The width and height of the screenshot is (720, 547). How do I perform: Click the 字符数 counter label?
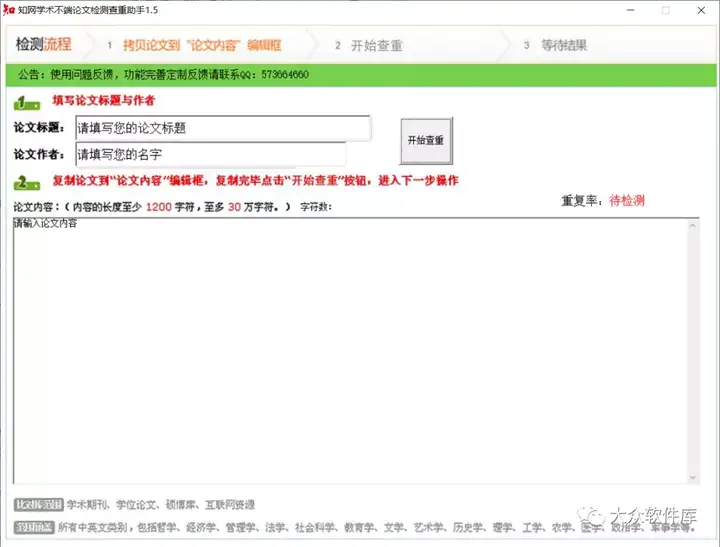[316, 207]
